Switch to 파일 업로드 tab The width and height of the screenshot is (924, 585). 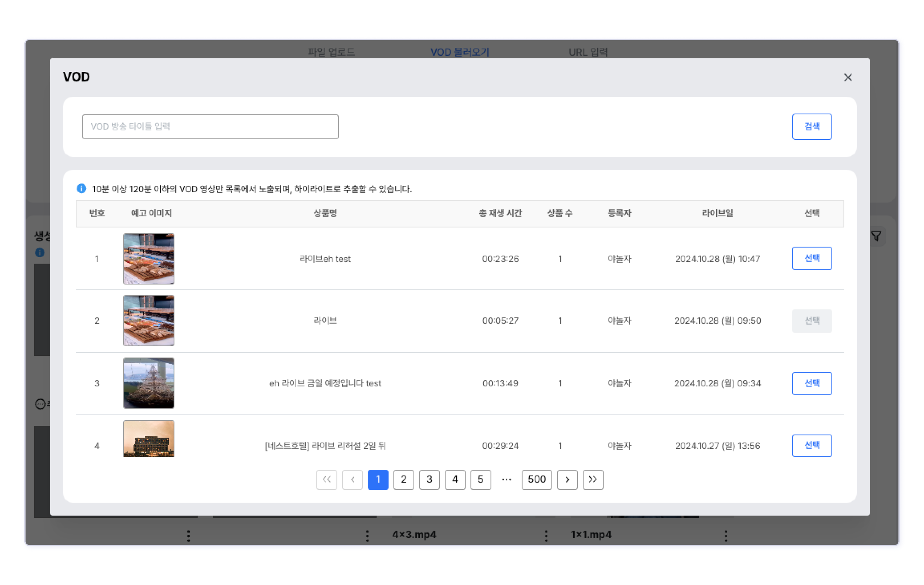click(x=331, y=52)
